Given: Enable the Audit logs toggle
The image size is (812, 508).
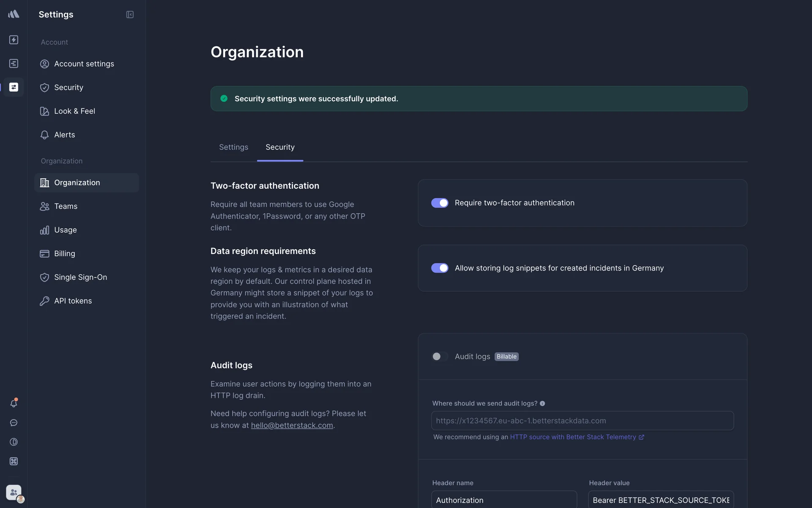Looking at the screenshot, I should point(439,356).
